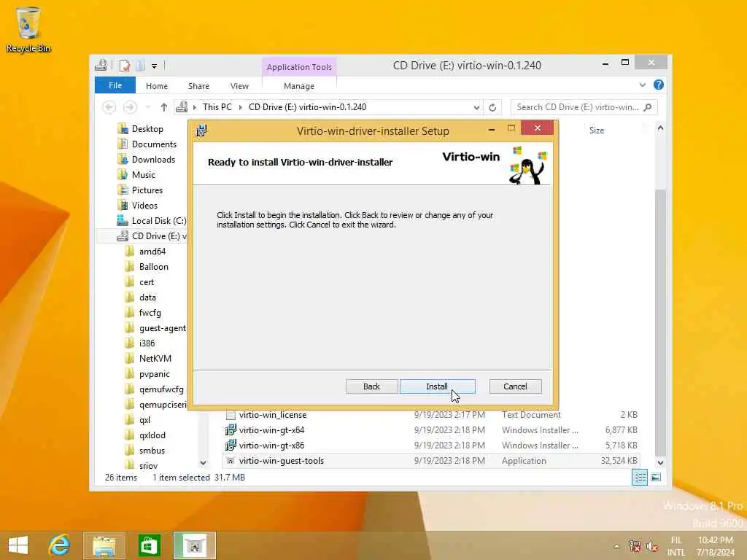Open the Windows Start button

pos(18,545)
